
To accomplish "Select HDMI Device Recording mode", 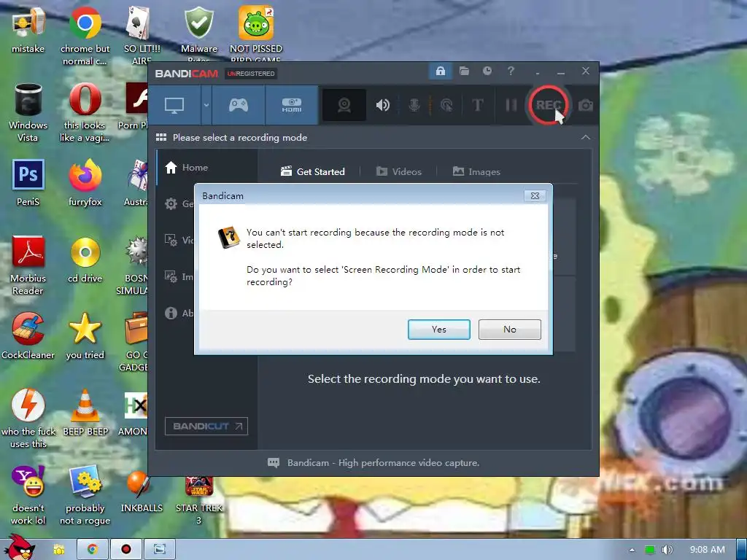I will coord(292,105).
